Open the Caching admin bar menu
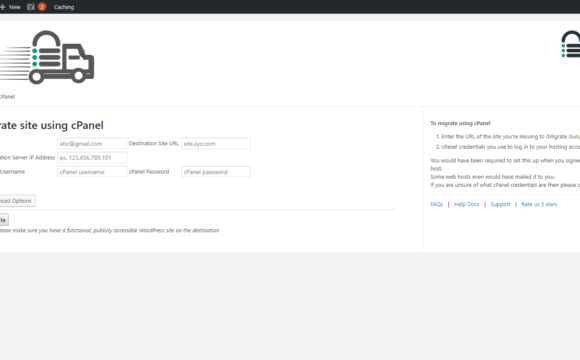 point(64,7)
